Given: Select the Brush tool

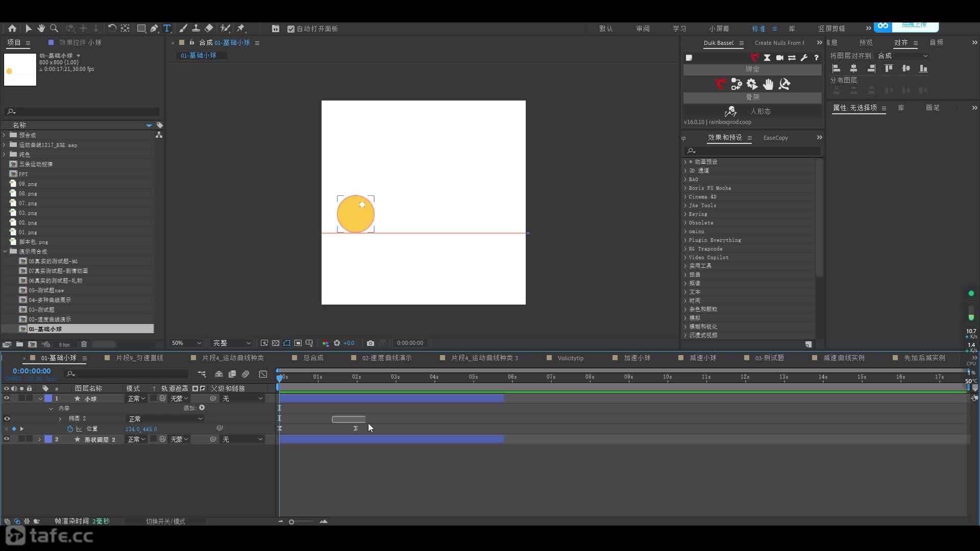Looking at the screenshot, I should pos(183,29).
